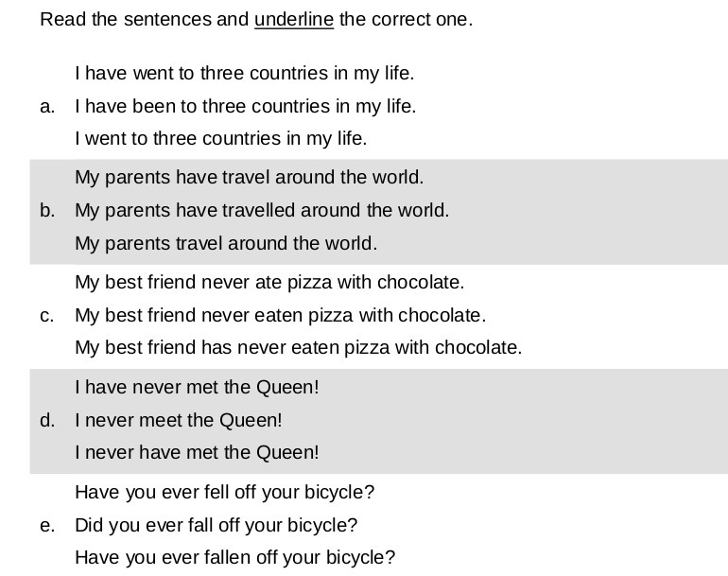Click the question label "a."

(x=47, y=106)
